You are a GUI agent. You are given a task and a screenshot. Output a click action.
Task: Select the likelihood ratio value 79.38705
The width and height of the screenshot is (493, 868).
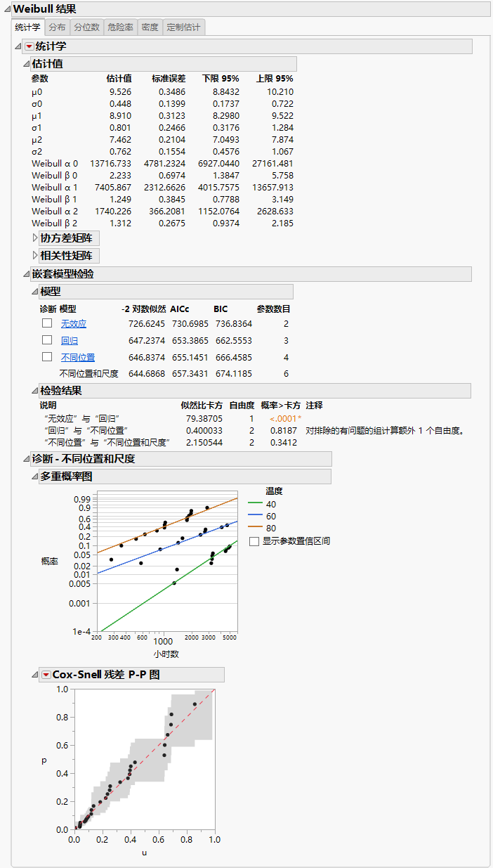click(204, 418)
